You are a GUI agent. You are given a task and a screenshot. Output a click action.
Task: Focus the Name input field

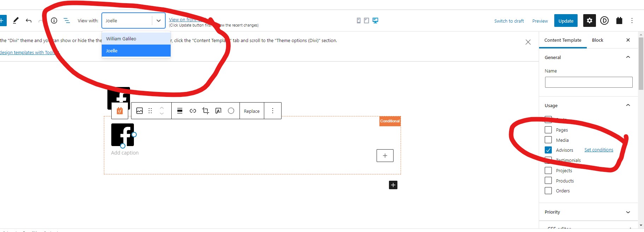click(589, 82)
